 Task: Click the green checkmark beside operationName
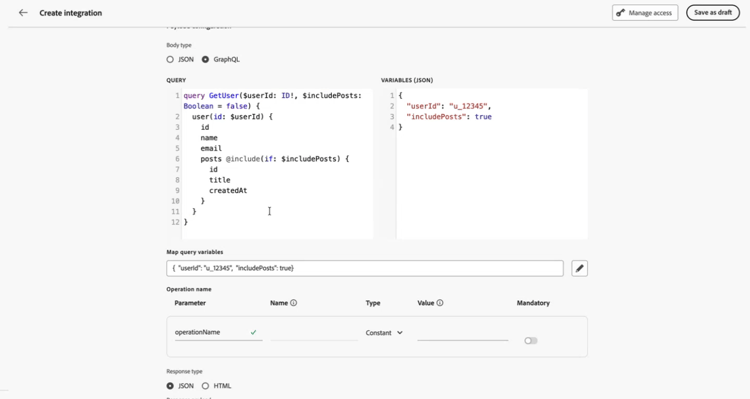(254, 332)
